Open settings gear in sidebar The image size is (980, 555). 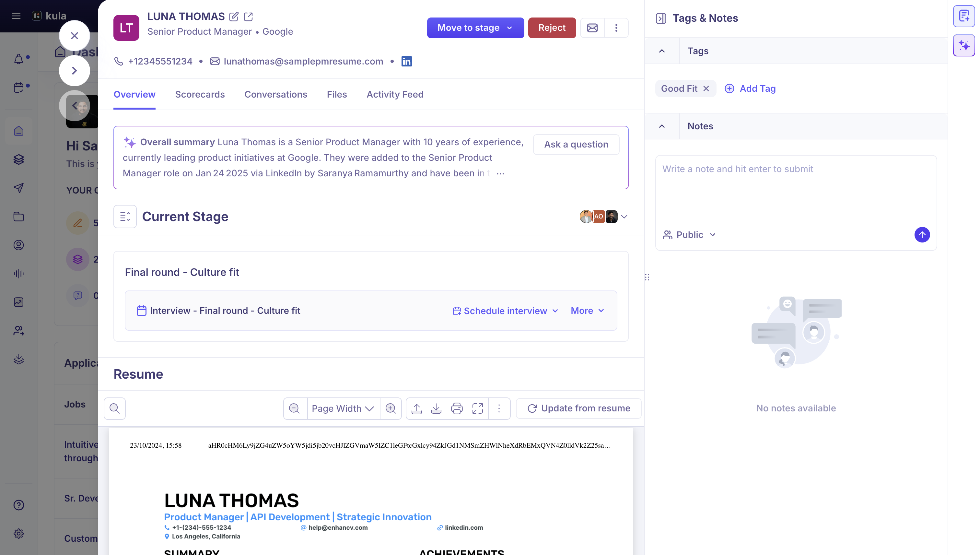coord(19,533)
